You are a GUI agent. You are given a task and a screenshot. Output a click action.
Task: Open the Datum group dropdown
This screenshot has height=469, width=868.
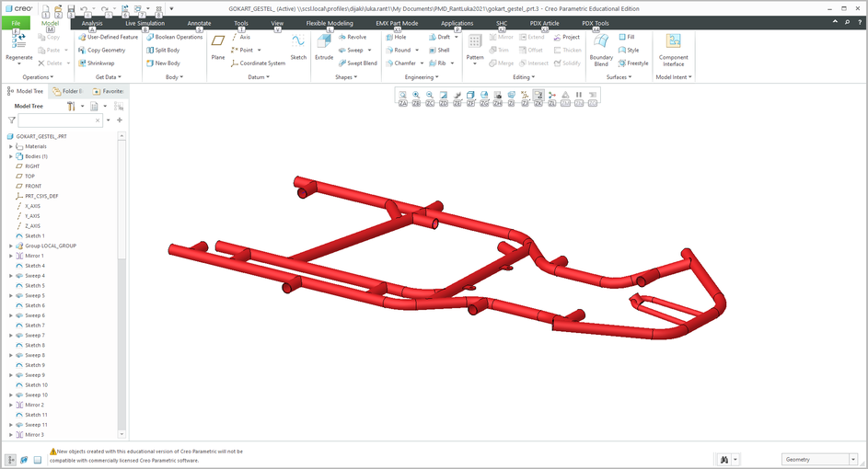click(x=260, y=77)
